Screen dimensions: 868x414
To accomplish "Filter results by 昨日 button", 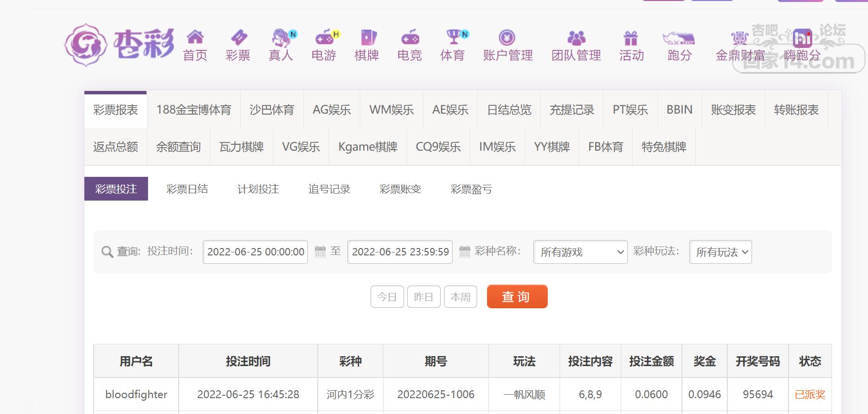I will 423,297.
